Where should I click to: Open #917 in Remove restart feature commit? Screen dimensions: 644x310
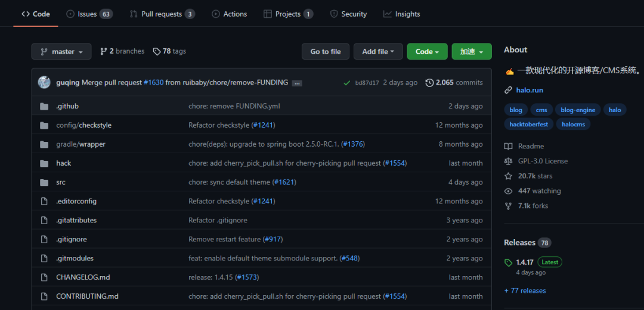pos(273,239)
